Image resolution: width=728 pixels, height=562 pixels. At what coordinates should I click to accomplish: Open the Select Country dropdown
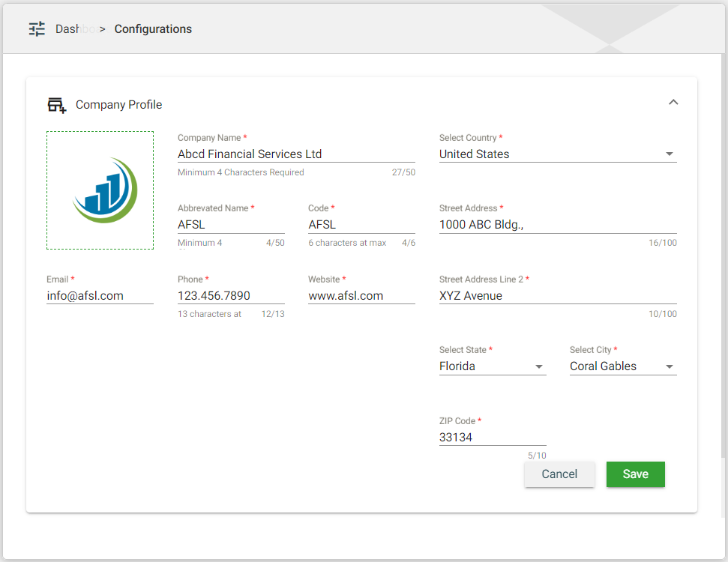(557, 154)
